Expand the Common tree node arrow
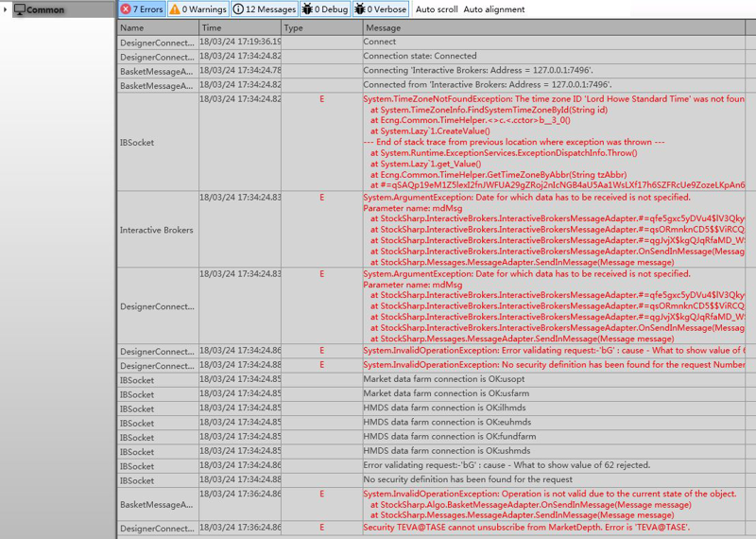The height and width of the screenshot is (539, 756). [7, 9]
